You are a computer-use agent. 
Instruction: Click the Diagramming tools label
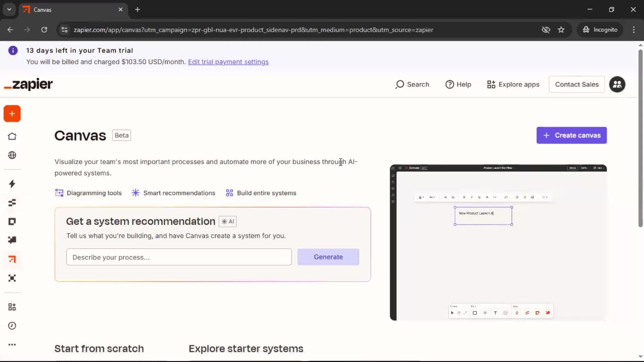[x=88, y=193]
